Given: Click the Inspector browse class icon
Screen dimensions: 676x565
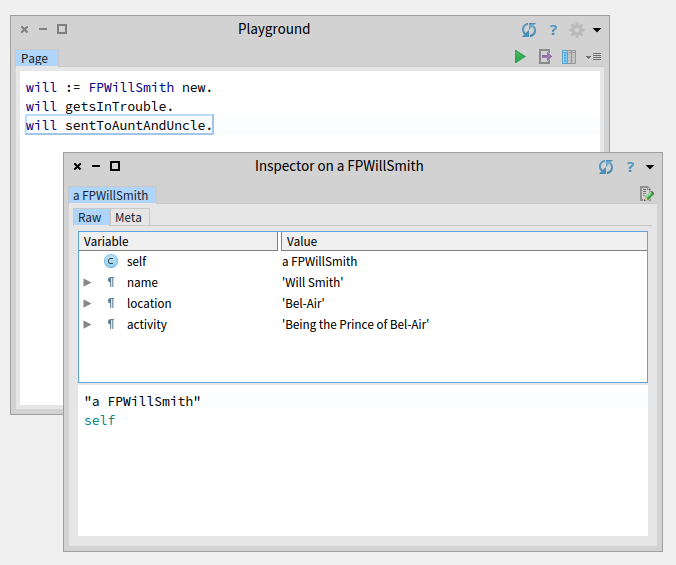Looking at the screenshot, I should pos(646,194).
